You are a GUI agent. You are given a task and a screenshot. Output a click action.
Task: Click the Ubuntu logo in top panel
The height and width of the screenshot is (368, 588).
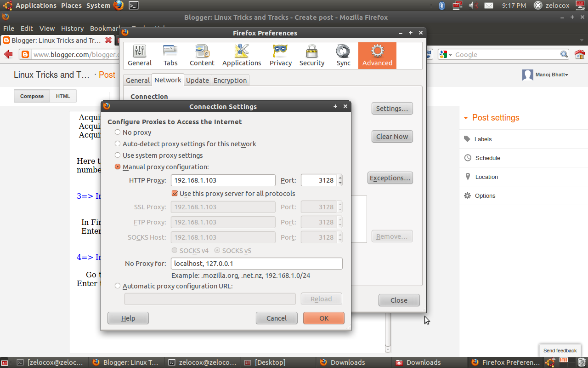click(x=7, y=6)
